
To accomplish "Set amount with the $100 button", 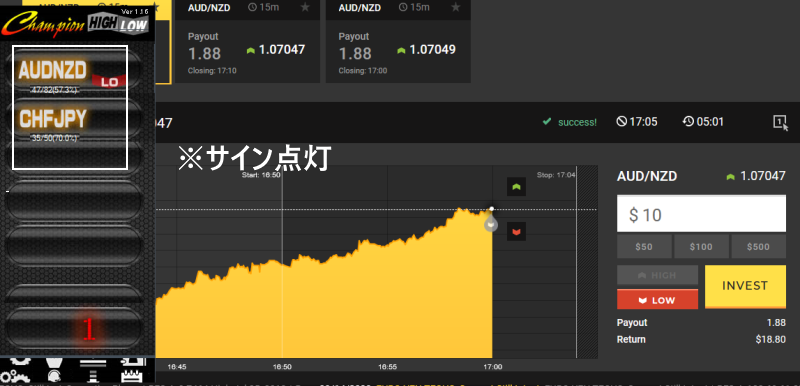I will tap(701, 247).
